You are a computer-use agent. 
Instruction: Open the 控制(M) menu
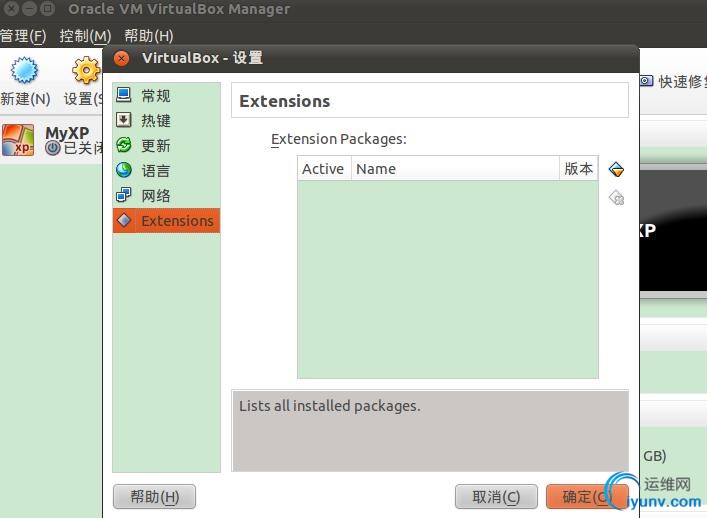pyautogui.click(x=85, y=36)
